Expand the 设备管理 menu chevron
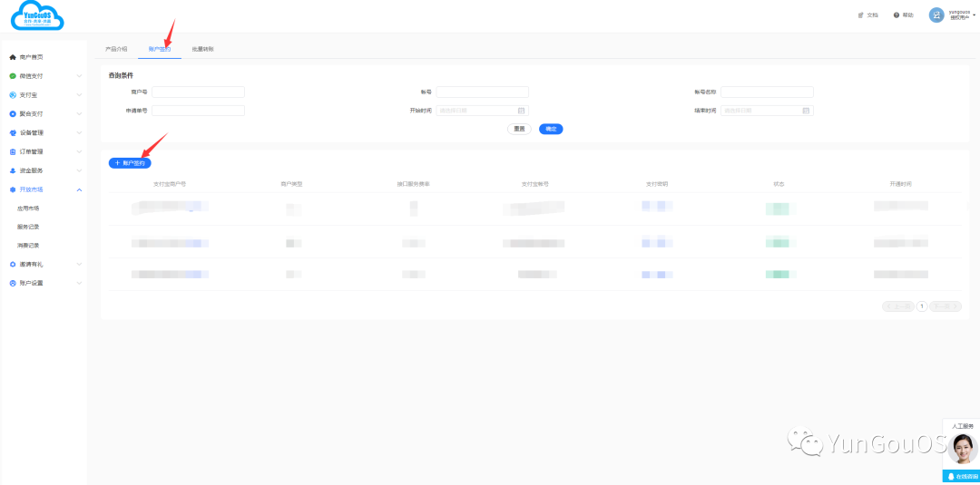This screenshot has width=980, height=485. 79,133
